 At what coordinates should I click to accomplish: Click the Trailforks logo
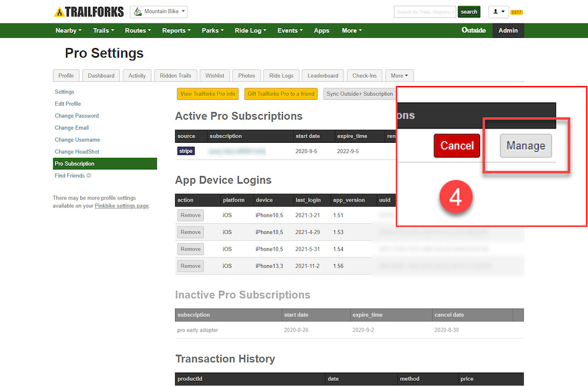pyautogui.click(x=89, y=12)
